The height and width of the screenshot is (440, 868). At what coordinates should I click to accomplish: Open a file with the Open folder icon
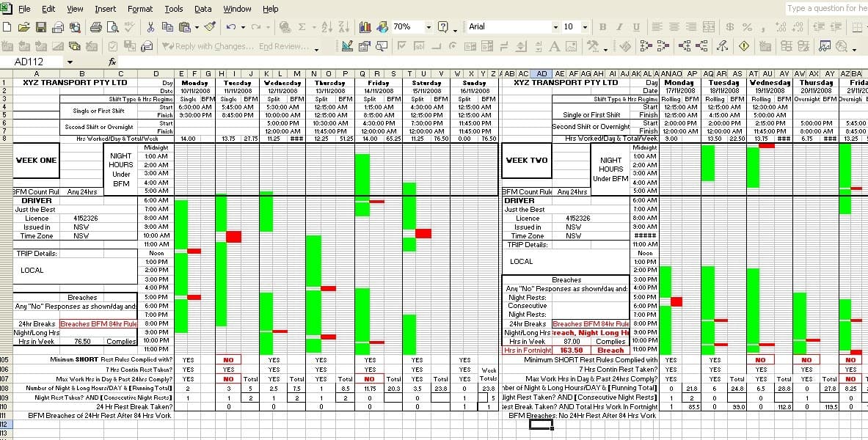click(x=24, y=27)
